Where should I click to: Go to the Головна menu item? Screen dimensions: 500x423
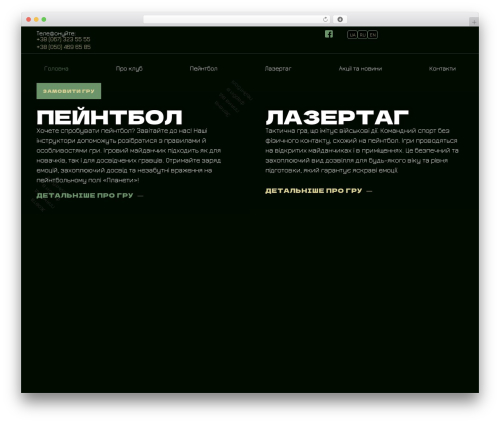tap(56, 69)
